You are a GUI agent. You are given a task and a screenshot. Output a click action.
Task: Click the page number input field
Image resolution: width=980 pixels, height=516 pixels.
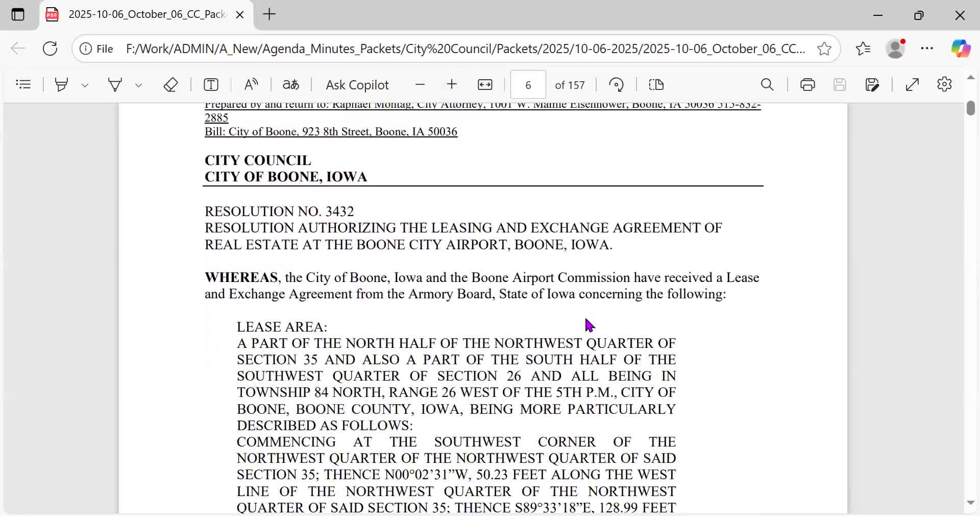click(528, 84)
